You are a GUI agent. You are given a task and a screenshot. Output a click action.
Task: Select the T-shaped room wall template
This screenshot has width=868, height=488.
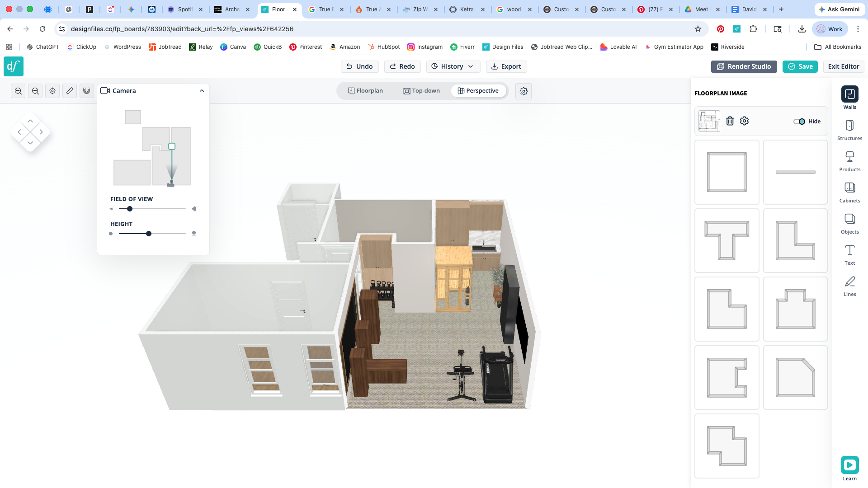(726, 240)
